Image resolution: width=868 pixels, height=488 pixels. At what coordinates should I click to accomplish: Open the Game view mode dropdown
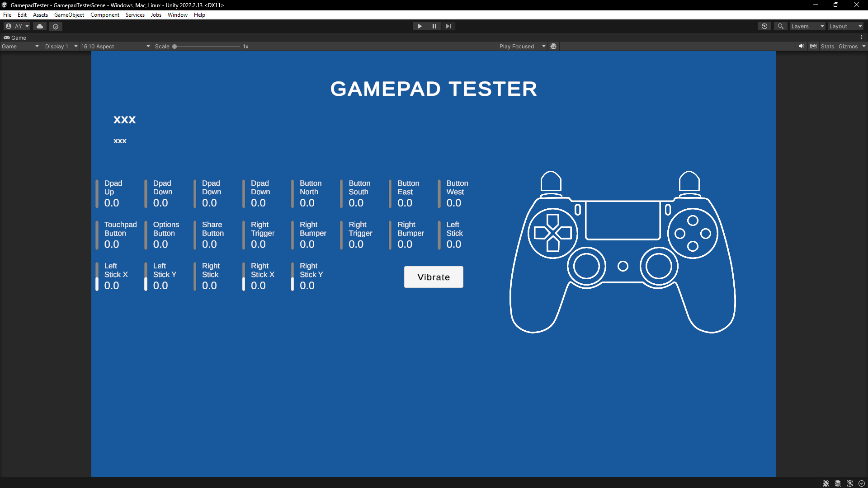[20, 47]
